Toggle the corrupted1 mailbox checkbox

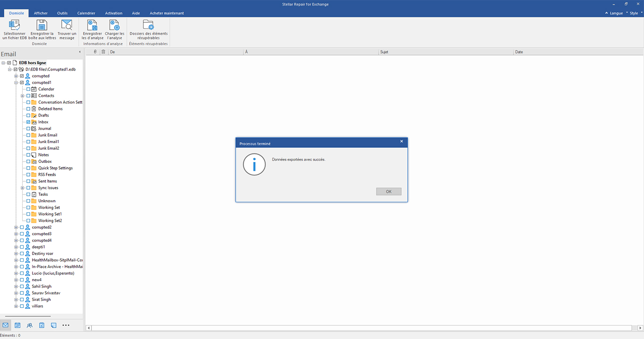click(x=22, y=82)
